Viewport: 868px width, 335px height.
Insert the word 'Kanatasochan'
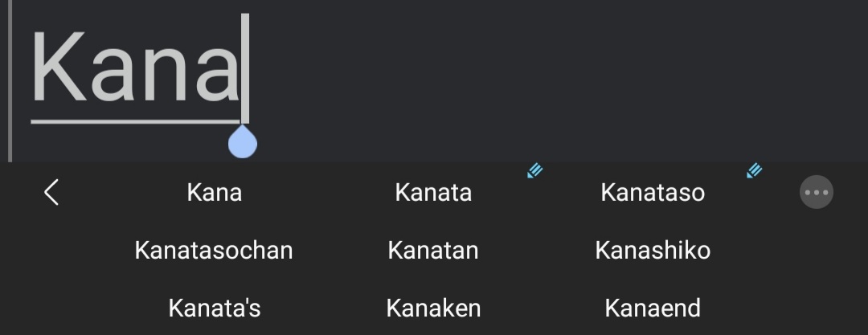[214, 251]
